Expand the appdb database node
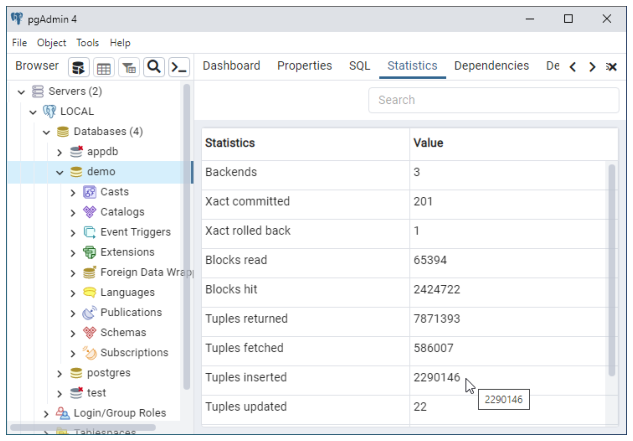The height and width of the screenshot is (441, 633). (x=60, y=152)
